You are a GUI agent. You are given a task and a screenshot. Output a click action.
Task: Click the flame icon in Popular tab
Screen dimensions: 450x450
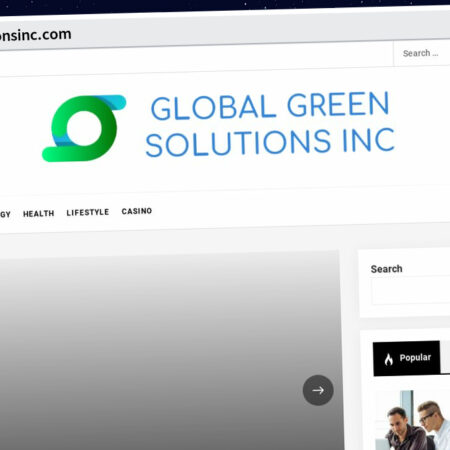(x=389, y=359)
